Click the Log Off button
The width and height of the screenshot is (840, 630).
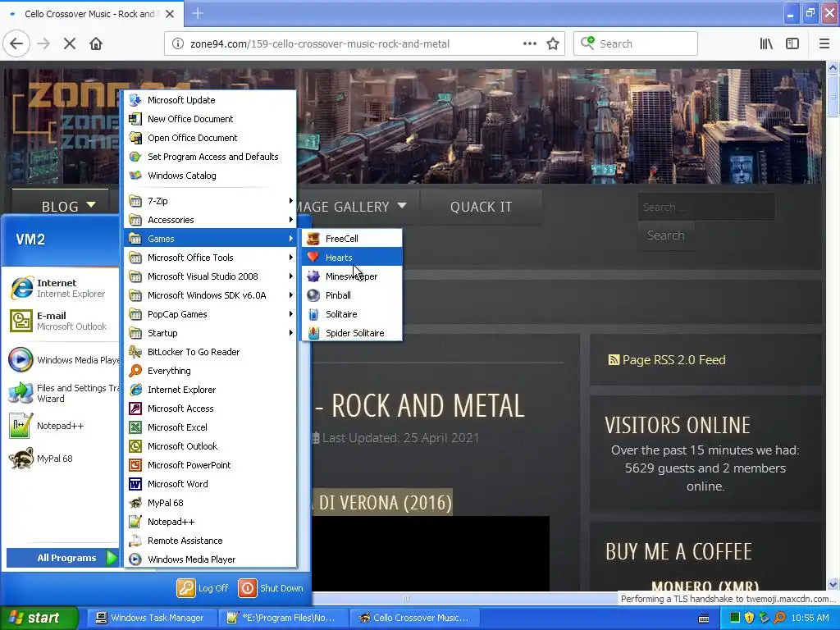tap(203, 588)
